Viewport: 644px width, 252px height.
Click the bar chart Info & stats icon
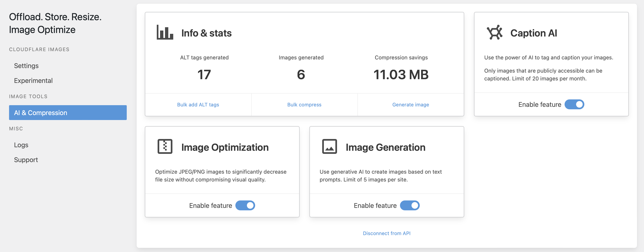point(165,32)
